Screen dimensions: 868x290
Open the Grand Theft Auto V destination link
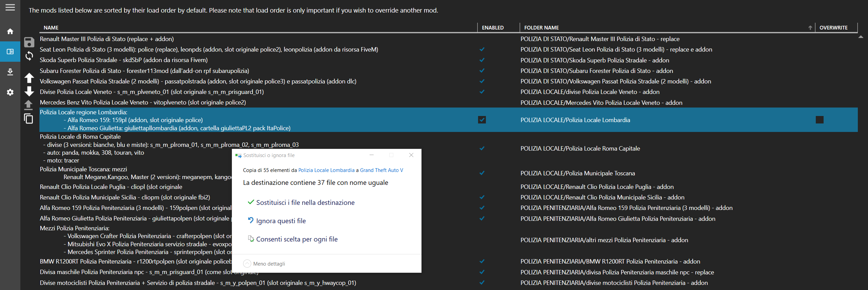pyautogui.click(x=381, y=170)
